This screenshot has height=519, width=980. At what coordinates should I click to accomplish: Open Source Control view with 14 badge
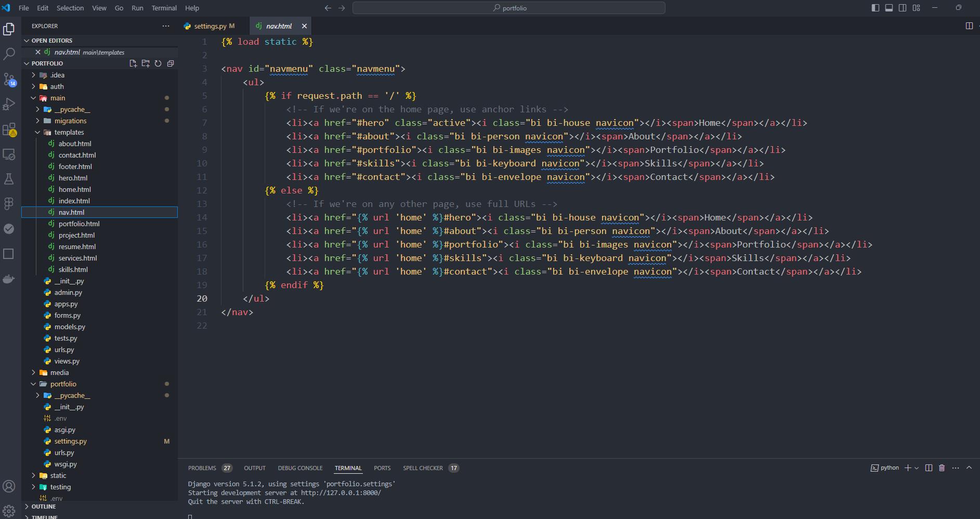click(x=9, y=79)
